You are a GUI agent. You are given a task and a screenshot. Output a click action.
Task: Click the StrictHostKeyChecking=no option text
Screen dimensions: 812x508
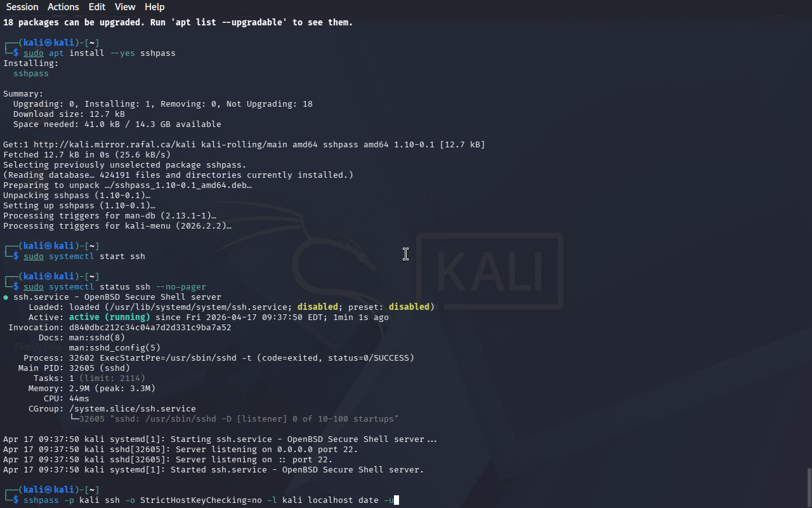pos(201,500)
